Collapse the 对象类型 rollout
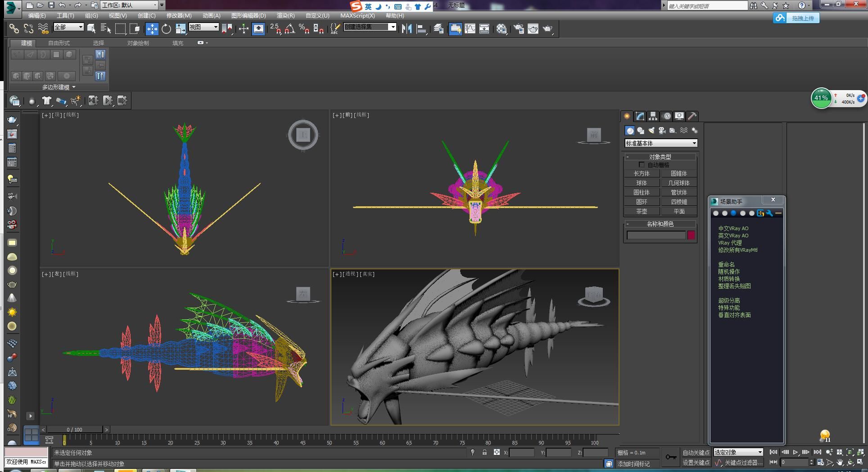The image size is (868, 472). (x=660, y=157)
